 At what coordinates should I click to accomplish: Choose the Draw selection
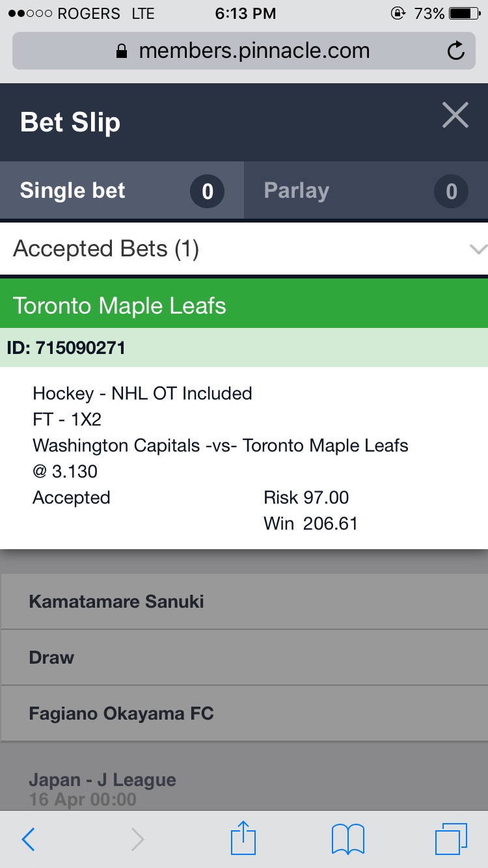244,657
